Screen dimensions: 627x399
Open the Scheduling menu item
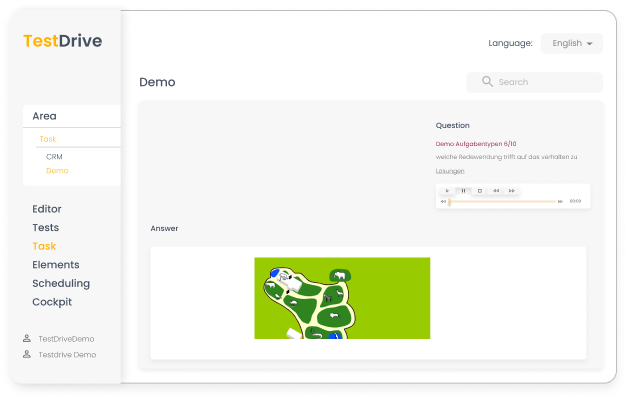[61, 283]
